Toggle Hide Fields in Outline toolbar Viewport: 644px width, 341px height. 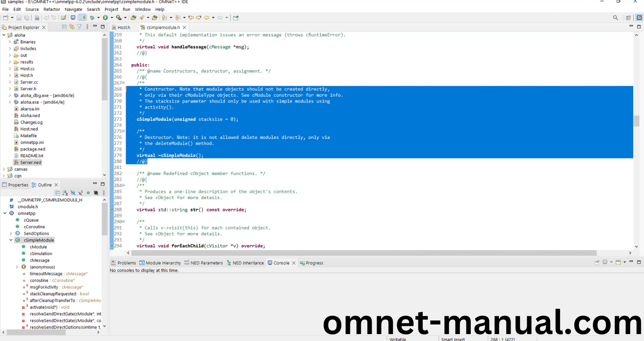point(73,193)
